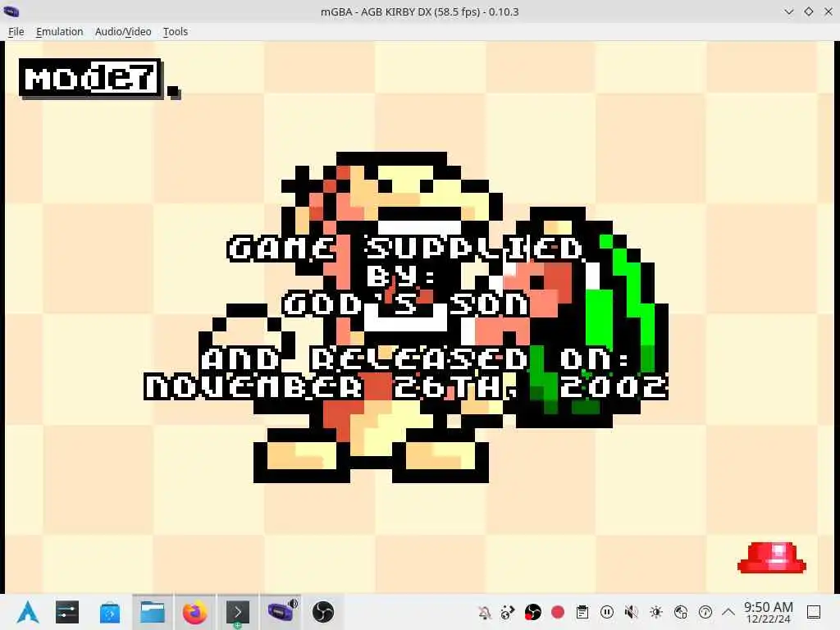
Task: Open OBS Studio from the taskbar
Action: click(x=323, y=612)
